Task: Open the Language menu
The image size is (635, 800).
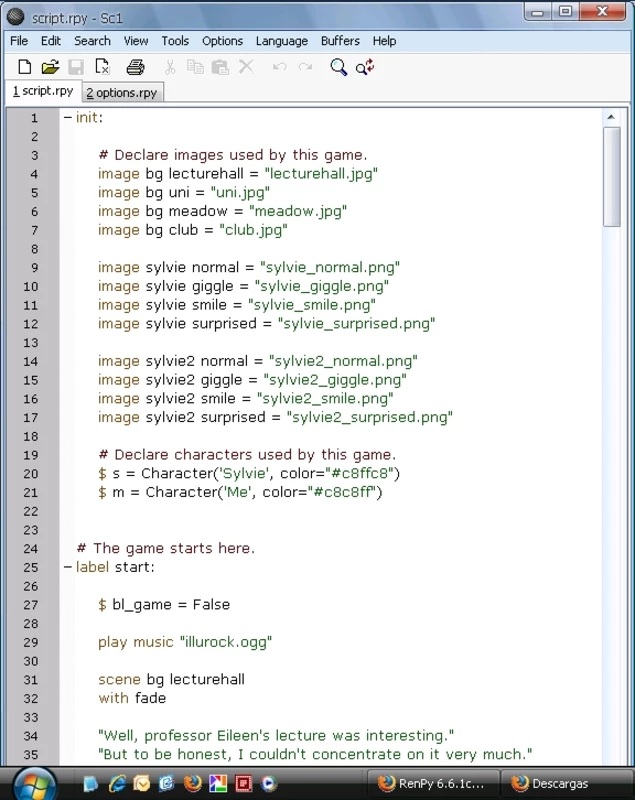Action: pyautogui.click(x=281, y=41)
